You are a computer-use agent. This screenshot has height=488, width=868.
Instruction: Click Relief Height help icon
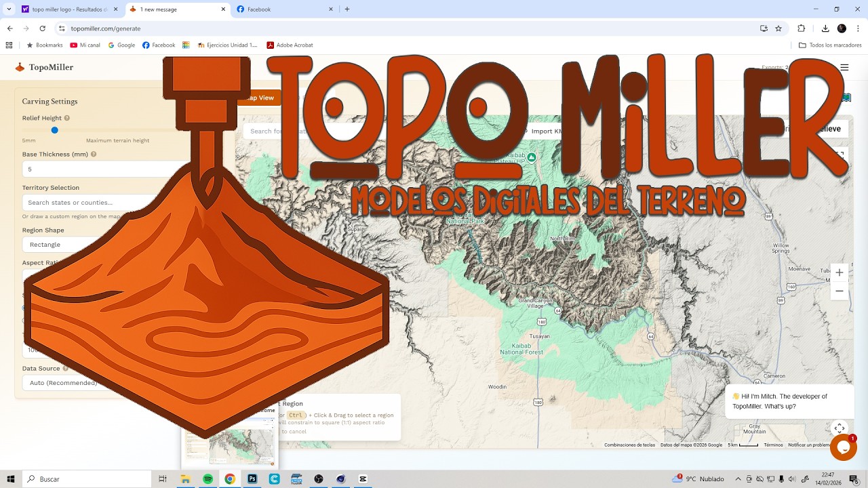pos(67,118)
